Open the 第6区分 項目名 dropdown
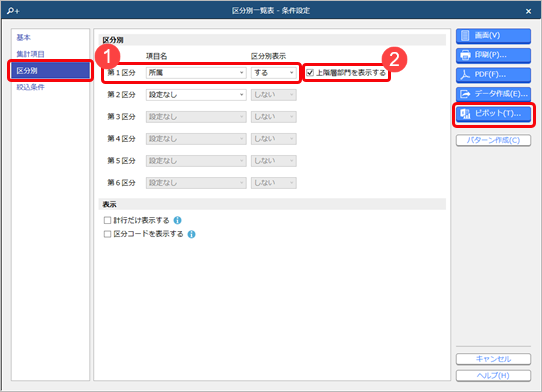 pyautogui.click(x=196, y=183)
